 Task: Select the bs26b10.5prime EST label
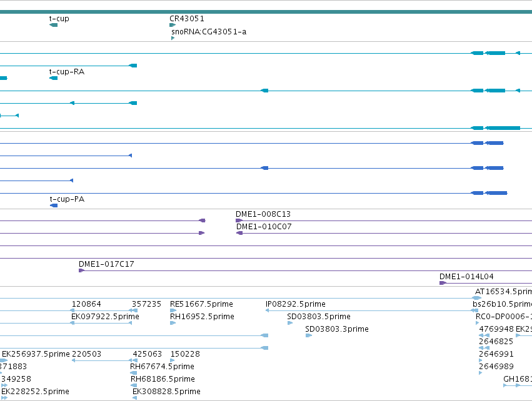502,304
